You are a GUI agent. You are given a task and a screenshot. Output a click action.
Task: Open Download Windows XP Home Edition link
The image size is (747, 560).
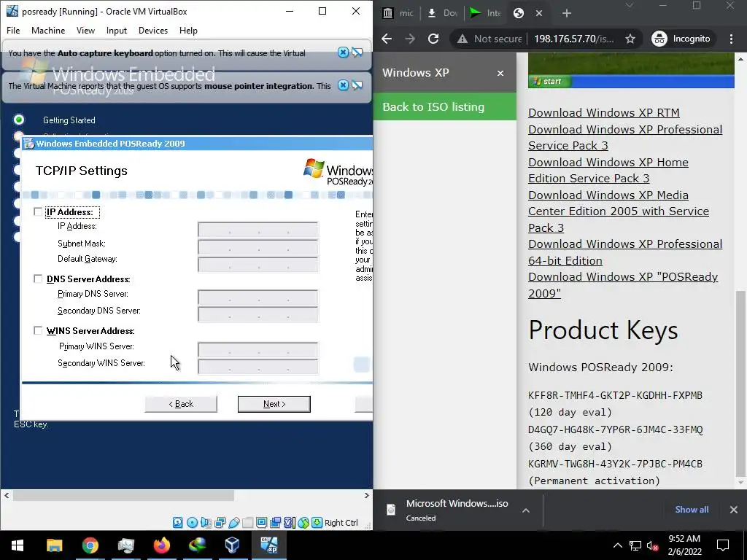click(608, 171)
